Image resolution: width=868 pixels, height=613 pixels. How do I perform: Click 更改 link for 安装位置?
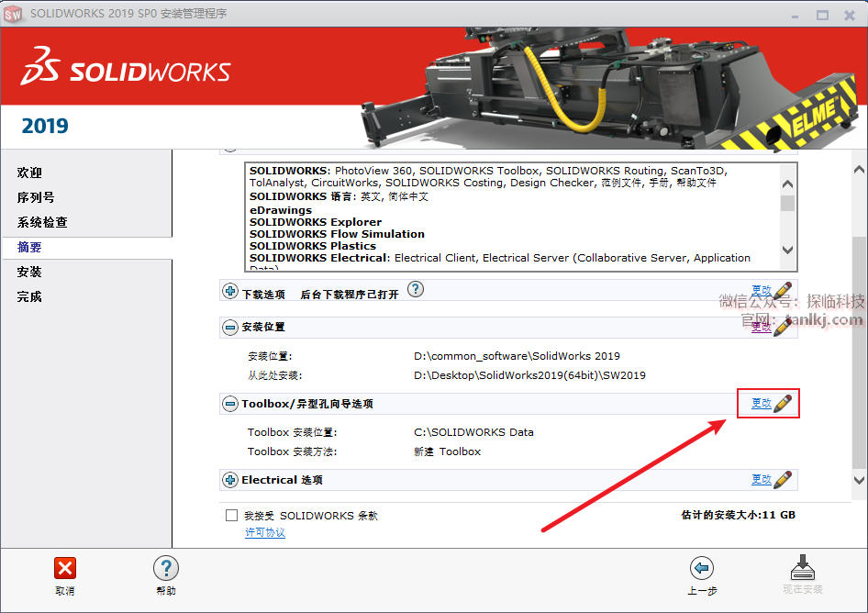coord(762,328)
